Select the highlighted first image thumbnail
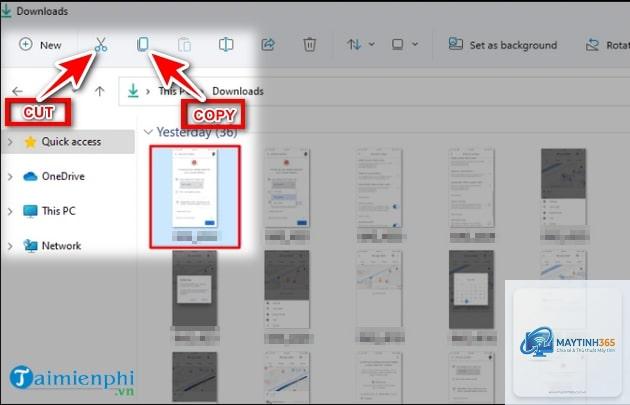 coord(195,196)
